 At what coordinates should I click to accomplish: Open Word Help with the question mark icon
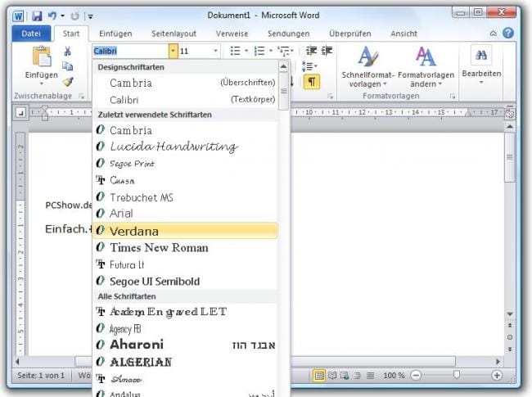point(508,33)
